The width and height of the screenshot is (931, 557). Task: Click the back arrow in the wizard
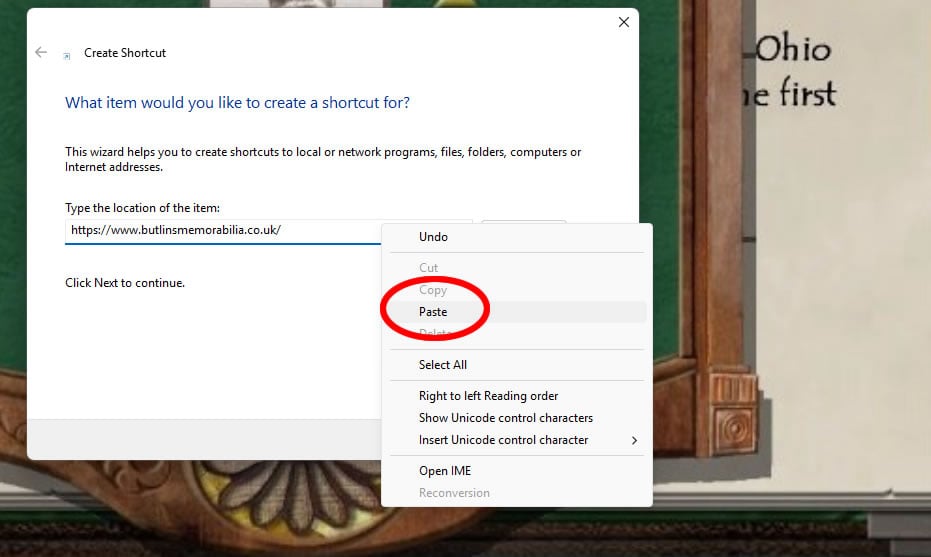[41, 53]
